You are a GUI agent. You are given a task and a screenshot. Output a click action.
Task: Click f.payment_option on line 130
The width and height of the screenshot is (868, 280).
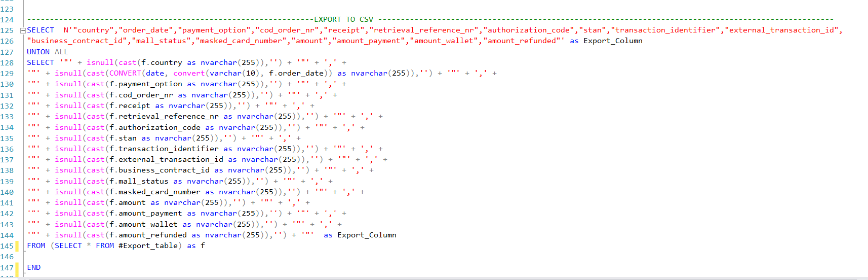tap(146, 84)
